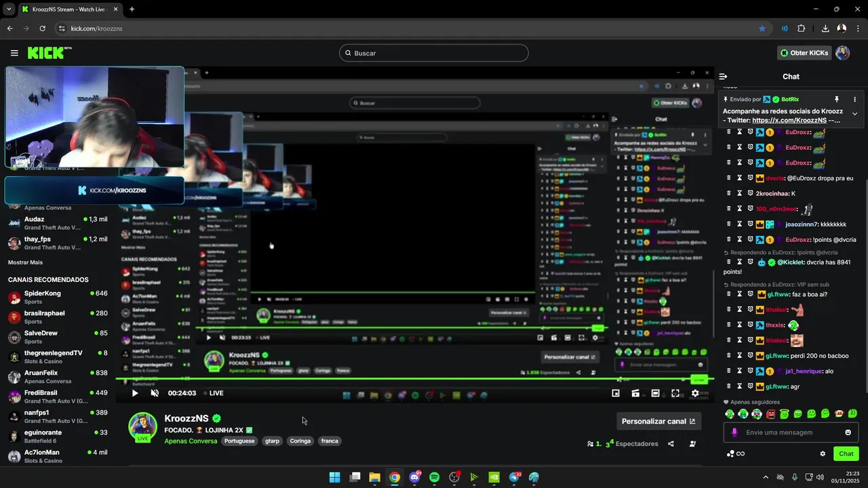Timeout user 100_n0m3eee
Viewport: 868px width, 488px height.
pyautogui.click(x=740, y=209)
